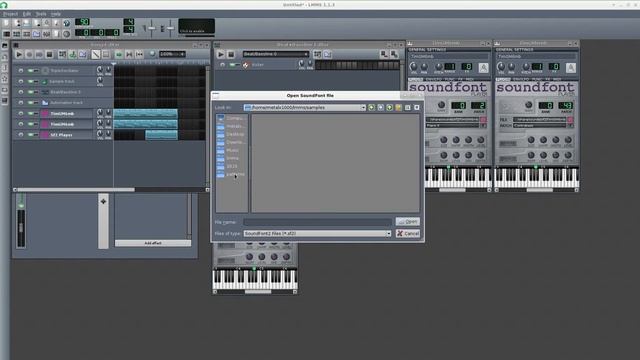This screenshot has height=360, width=640.
Task: Open the Beat/Bassline 0 selector dropdown
Action: pyautogui.click(x=276, y=54)
